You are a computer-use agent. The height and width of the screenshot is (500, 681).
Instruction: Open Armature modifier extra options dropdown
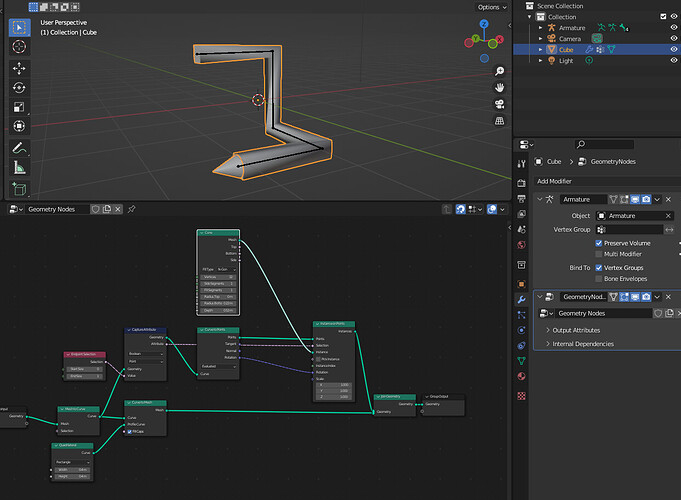click(x=657, y=199)
